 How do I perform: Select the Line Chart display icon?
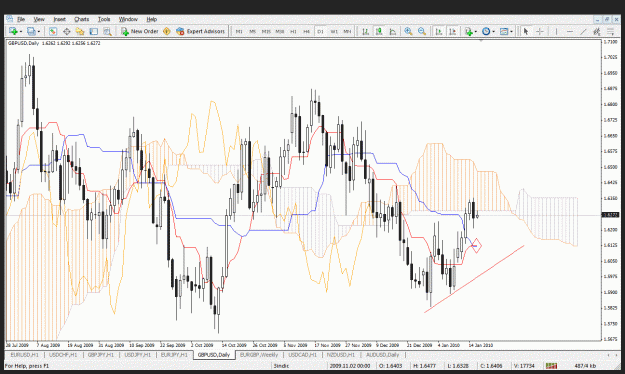click(x=393, y=31)
